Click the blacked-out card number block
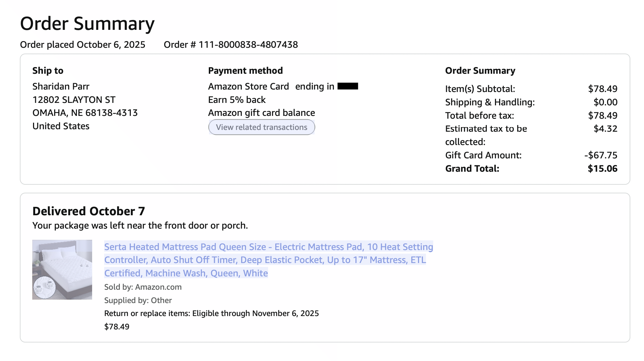Screen dimensions: 644x361 pyautogui.click(x=348, y=86)
